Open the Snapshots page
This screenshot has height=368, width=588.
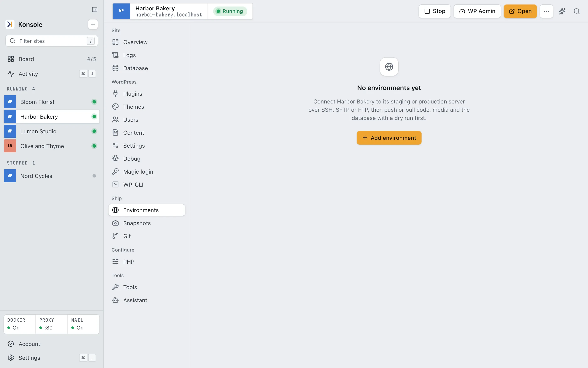[x=147, y=223]
